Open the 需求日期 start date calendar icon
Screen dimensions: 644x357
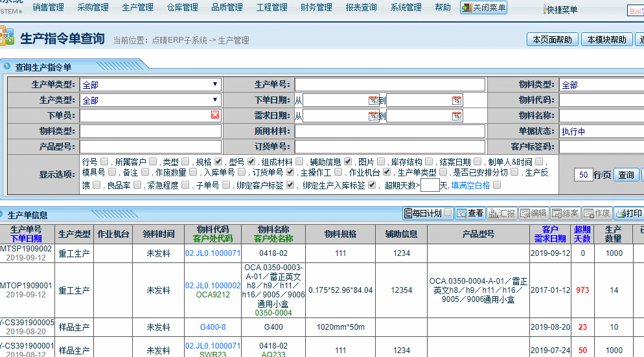(x=373, y=116)
